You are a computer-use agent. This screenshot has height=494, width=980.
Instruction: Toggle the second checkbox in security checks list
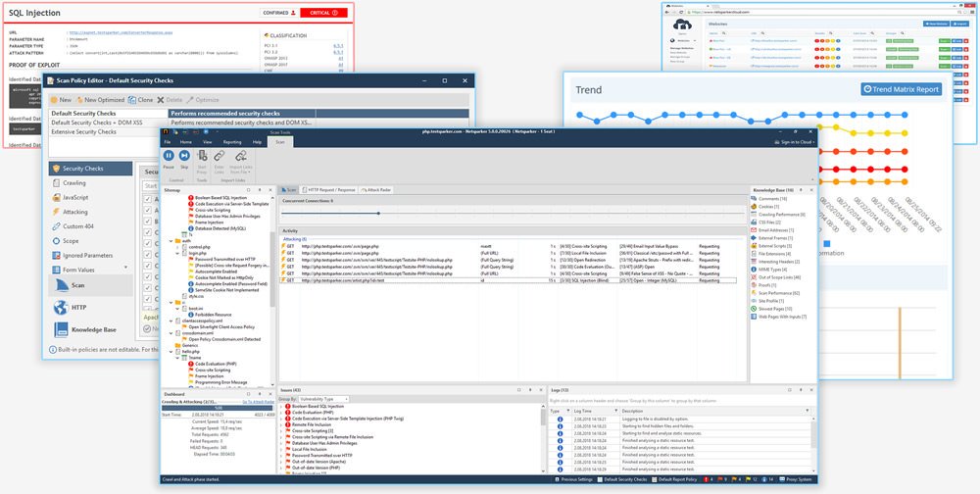148,211
